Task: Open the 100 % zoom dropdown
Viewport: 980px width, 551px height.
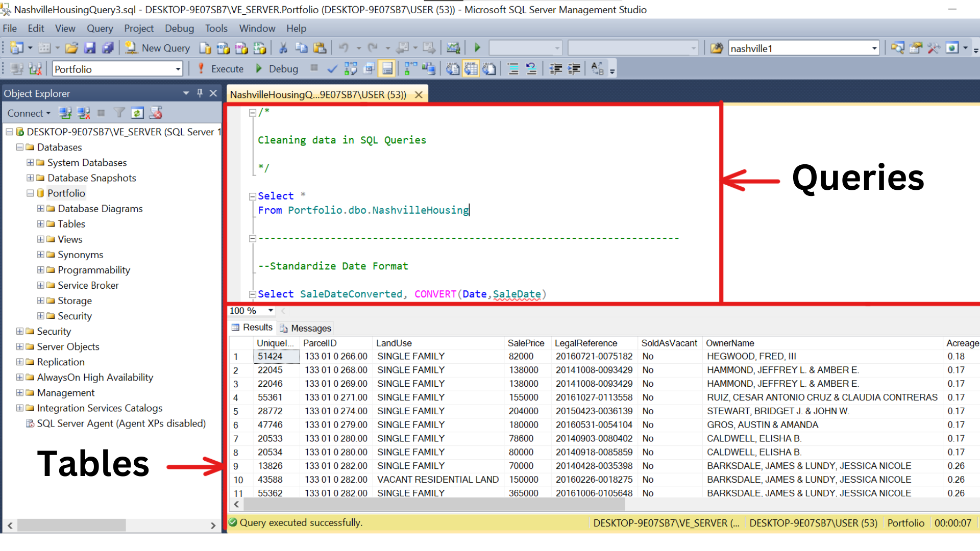Action: [271, 311]
